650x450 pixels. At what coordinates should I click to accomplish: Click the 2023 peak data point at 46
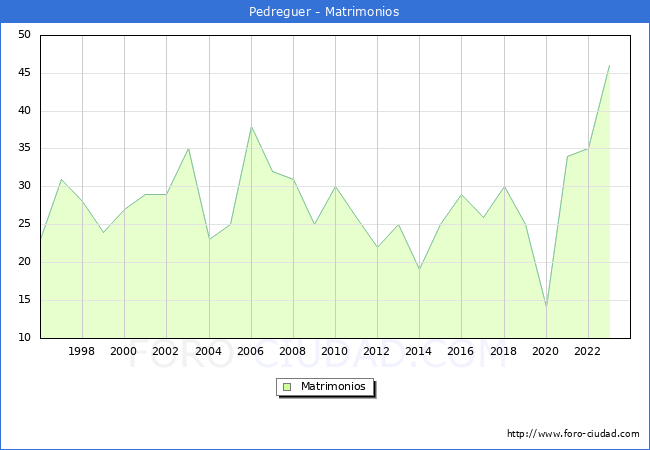pyautogui.click(x=609, y=65)
